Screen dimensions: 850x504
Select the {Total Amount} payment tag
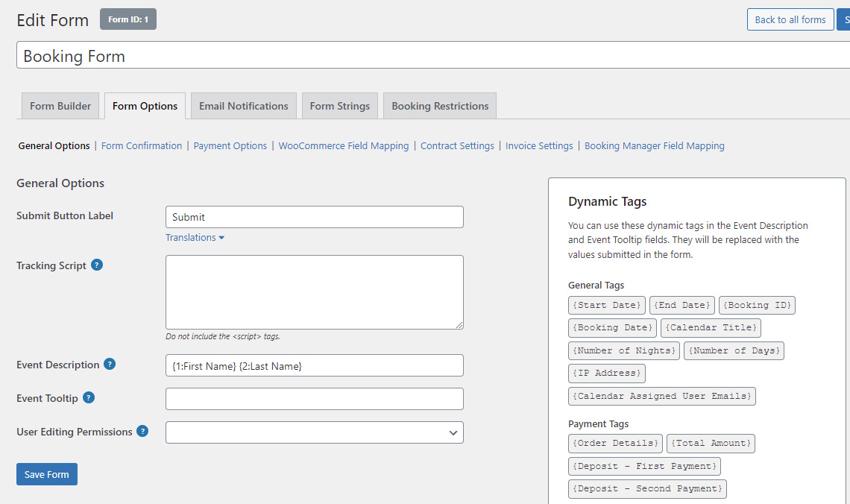click(x=710, y=443)
